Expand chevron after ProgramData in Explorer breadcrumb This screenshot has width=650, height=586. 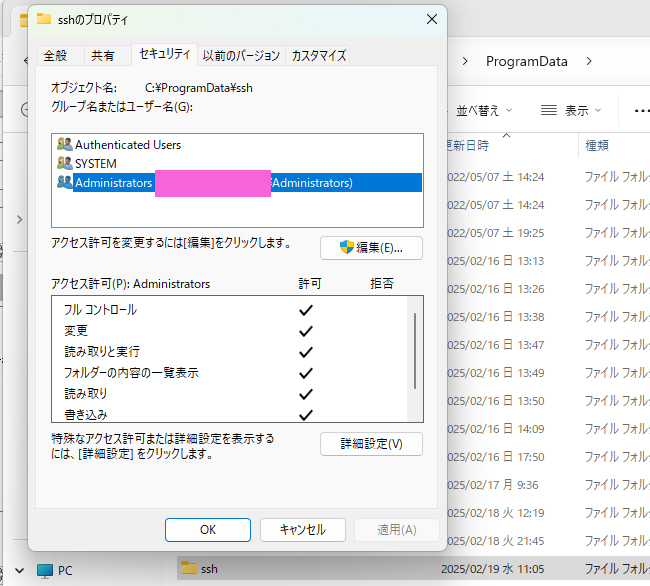(x=589, y=61)
